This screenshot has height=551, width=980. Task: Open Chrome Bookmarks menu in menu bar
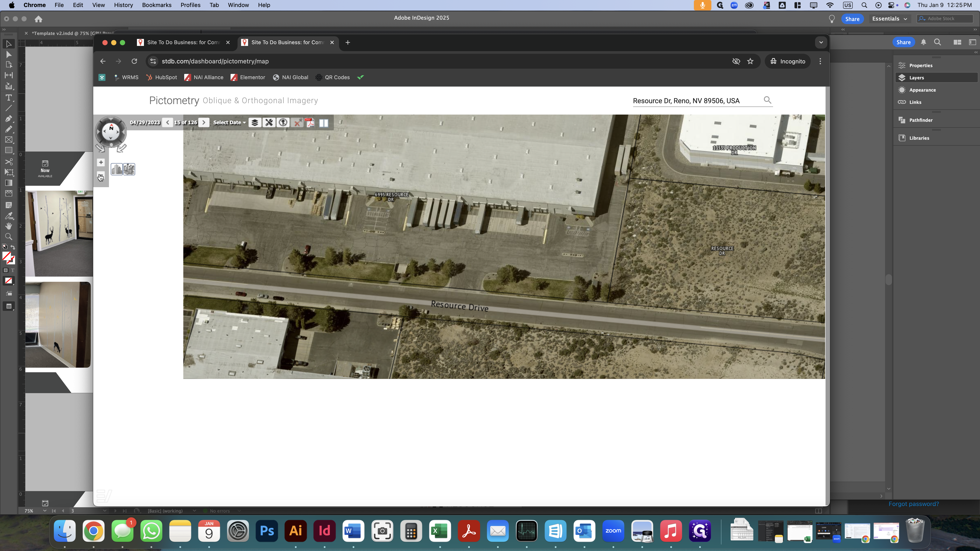point(157,5)
